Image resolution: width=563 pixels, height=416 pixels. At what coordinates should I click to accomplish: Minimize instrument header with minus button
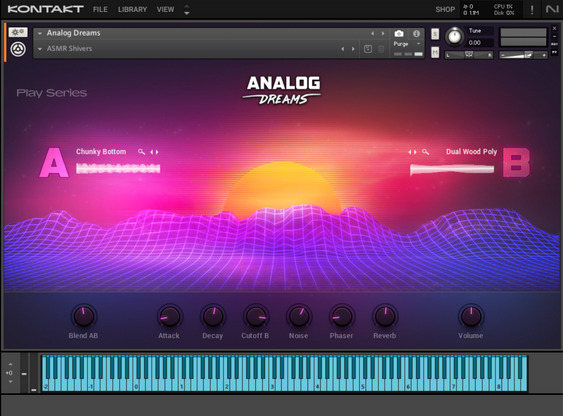click(554, 36)
